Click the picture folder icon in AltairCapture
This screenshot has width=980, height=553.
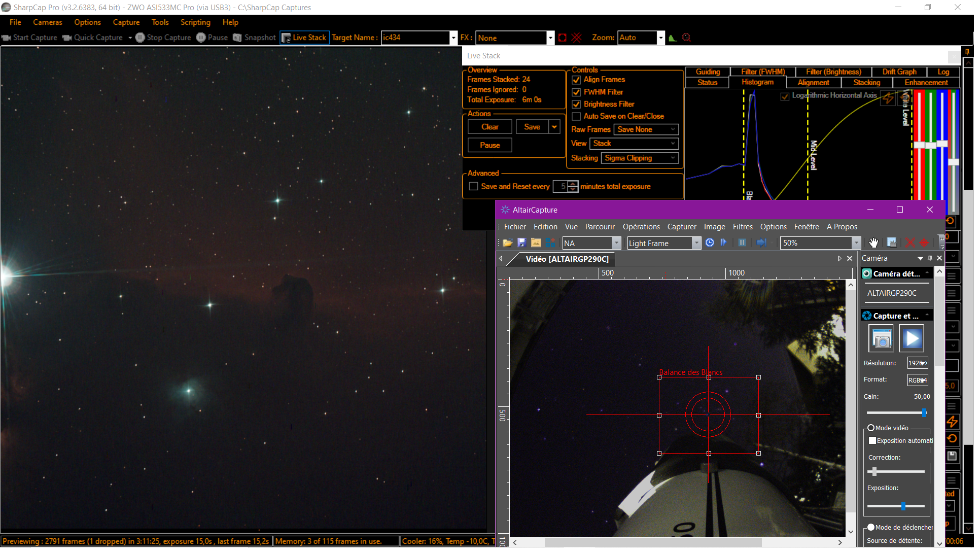click(x=536, y=243)
